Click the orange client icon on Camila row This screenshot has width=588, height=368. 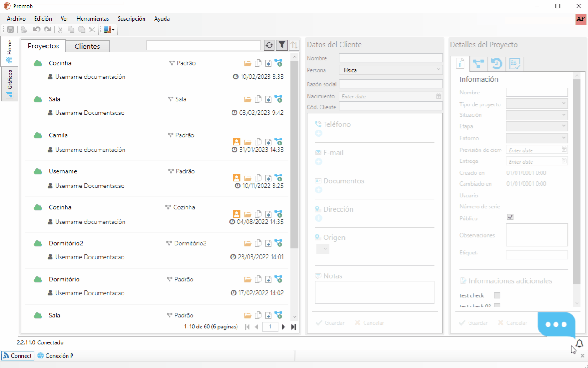(x=237, y=142)
